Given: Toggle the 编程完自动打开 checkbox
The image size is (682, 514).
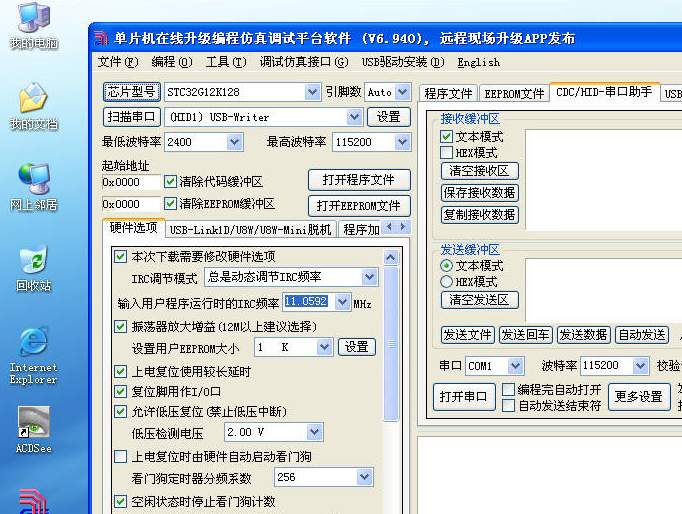Looking at the screenshot, I should coord(508,389).
